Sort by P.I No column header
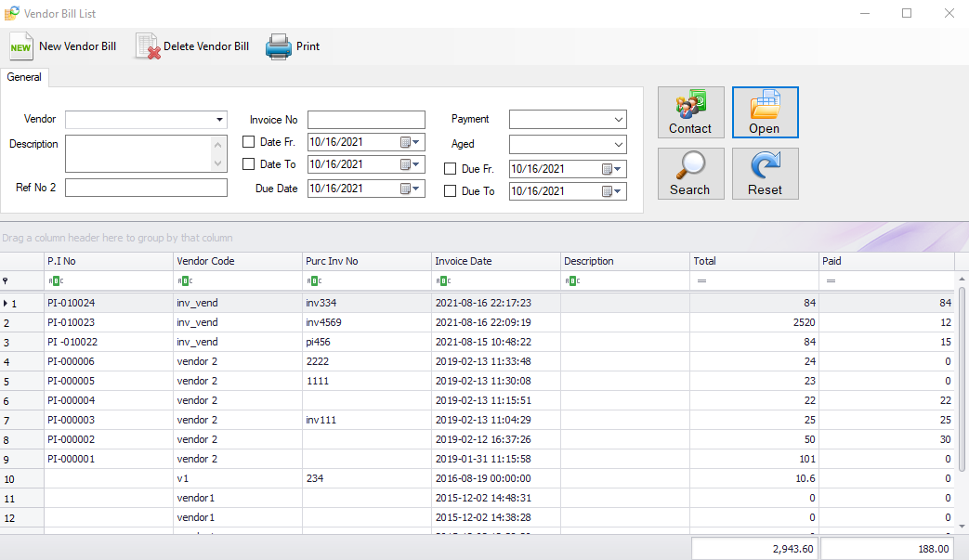 [109, 261]
